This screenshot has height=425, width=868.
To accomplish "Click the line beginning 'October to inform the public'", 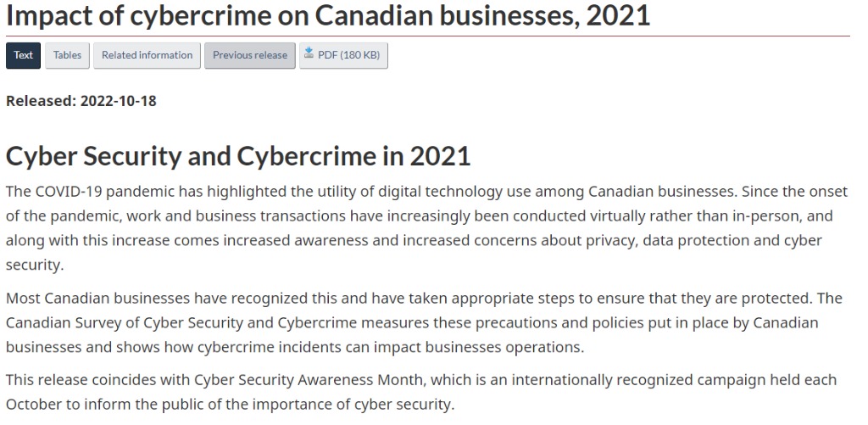I will click(x=230, y=404).
